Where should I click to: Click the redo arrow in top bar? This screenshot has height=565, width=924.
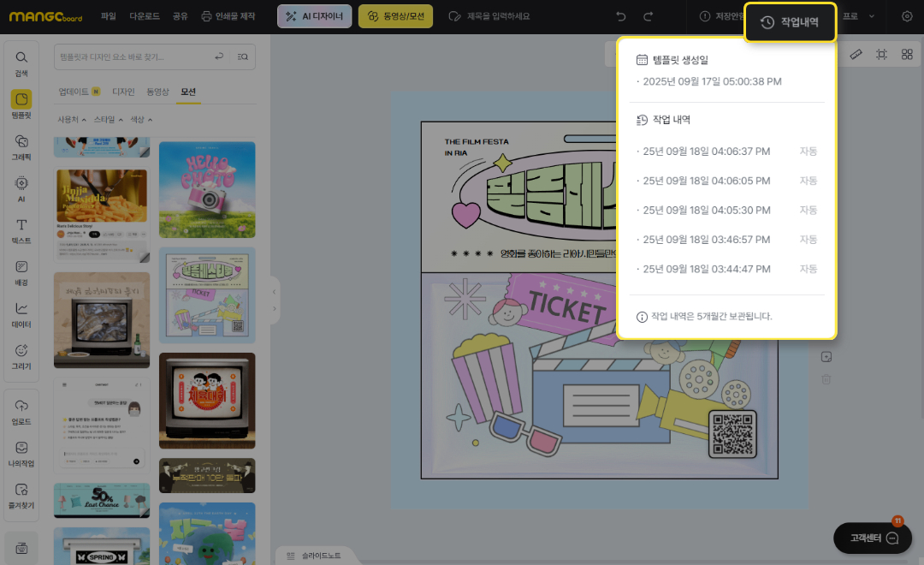coord(648,16)
